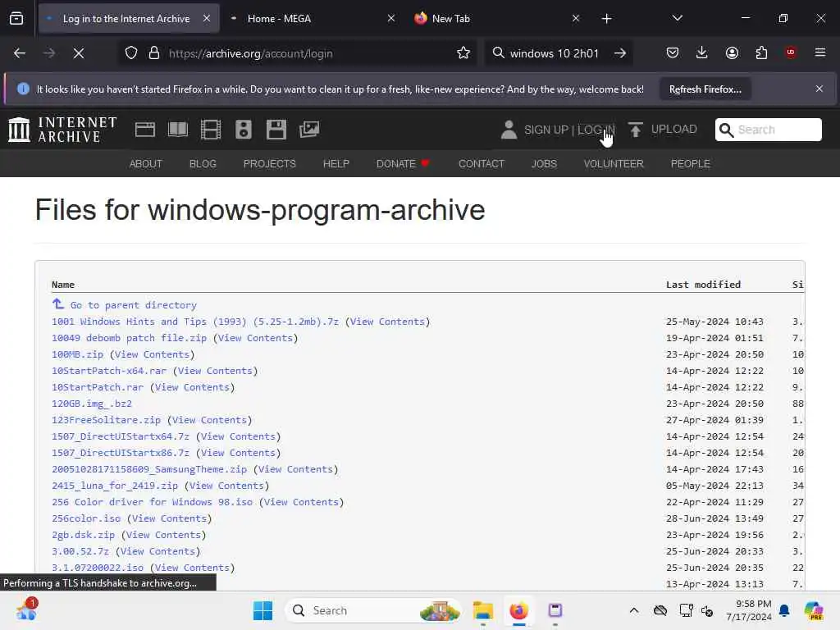Open the Internet Archive Audio speaker icon

click(243, 130)
